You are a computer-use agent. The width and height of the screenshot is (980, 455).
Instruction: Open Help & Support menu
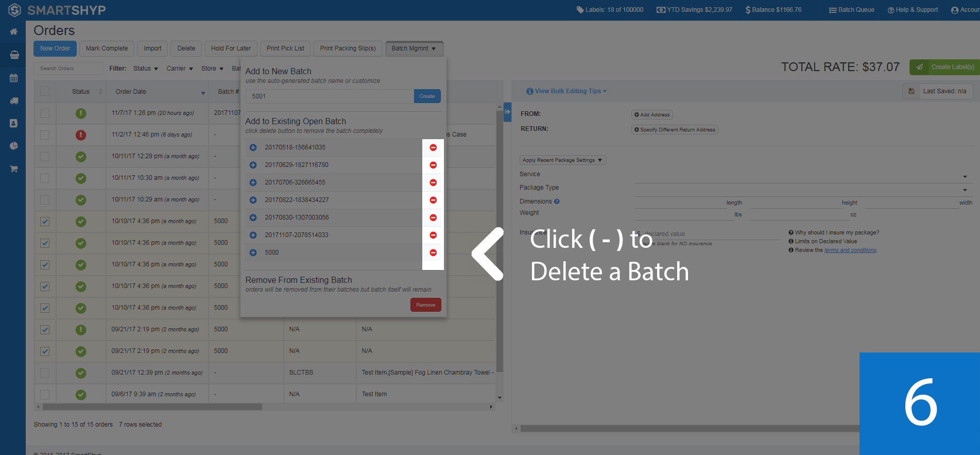tap(913, 10)
